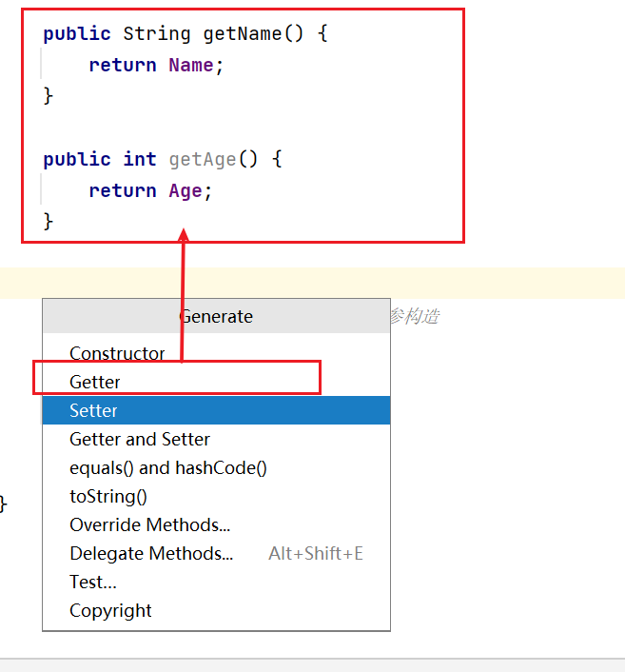The height and width of the screenshot is (672, 625).
Task: Click Copyright in the Generate menu
Action: point(216,611)
